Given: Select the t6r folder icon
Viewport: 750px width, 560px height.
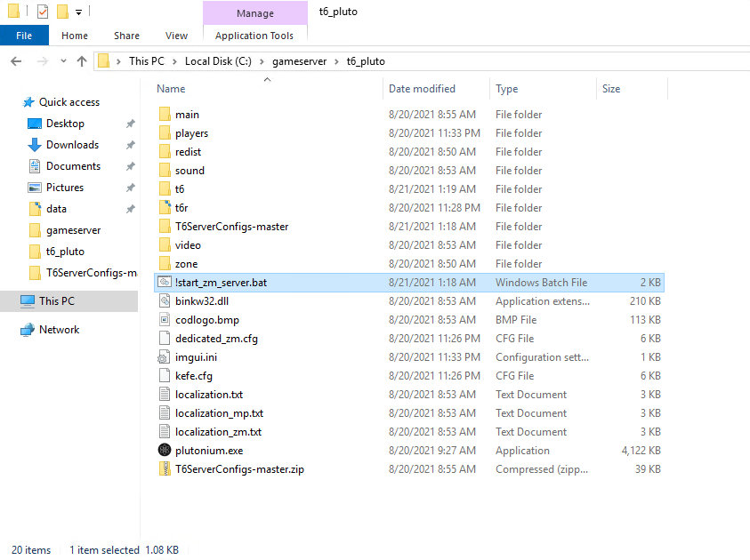Looking at the screenshot, I should pyautogui.click(x=164, y=208).
